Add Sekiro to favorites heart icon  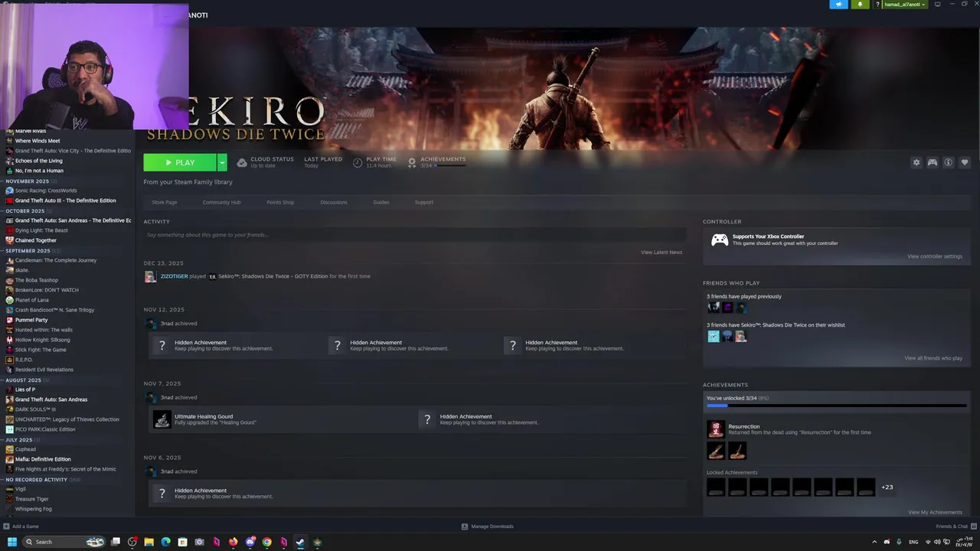964,162
